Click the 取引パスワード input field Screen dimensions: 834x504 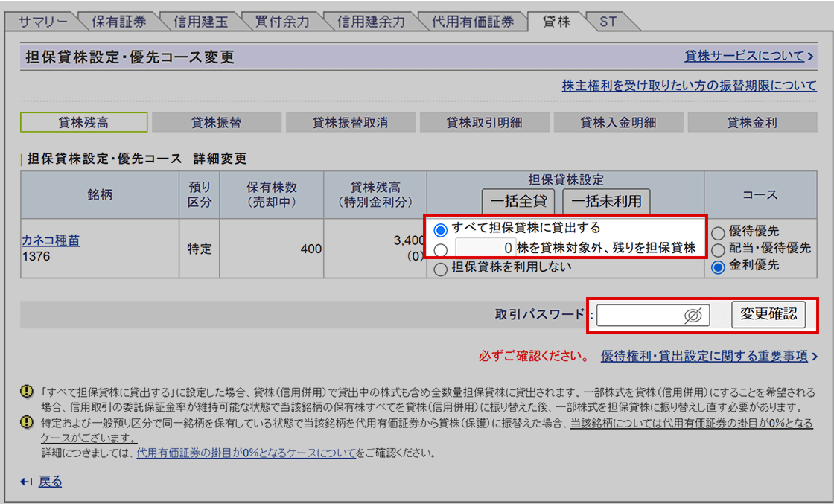[640, 316]
